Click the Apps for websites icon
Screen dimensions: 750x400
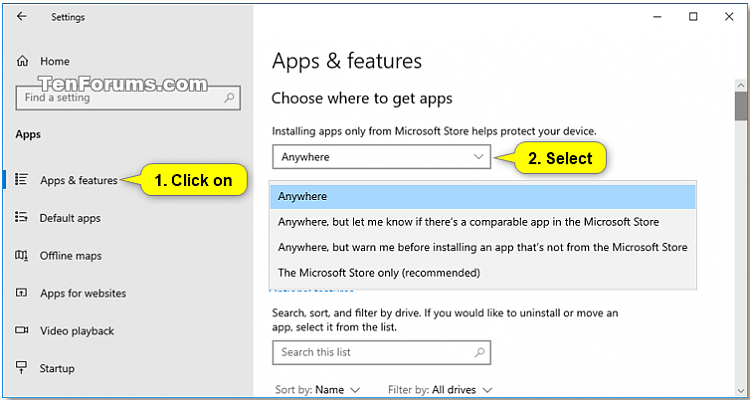21,292
